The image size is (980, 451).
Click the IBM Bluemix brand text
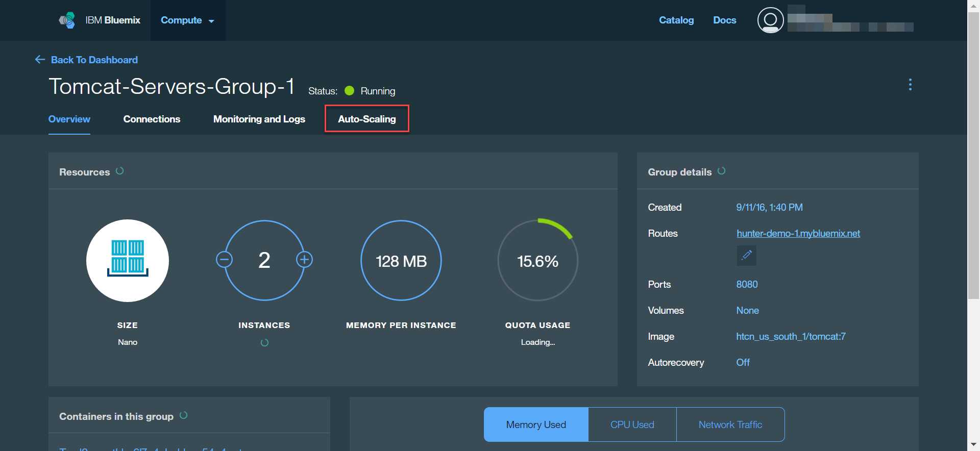[113, 20]
